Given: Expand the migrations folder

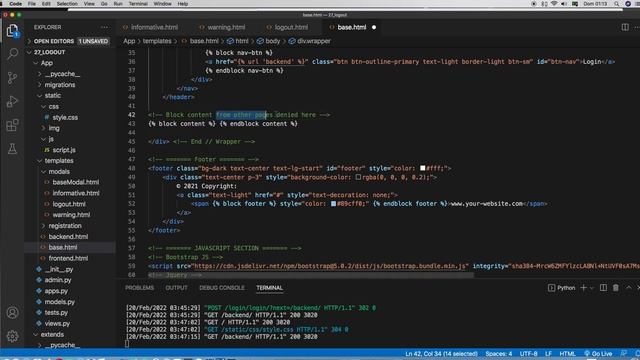Looking at the screenshot, I should point(60,85).
